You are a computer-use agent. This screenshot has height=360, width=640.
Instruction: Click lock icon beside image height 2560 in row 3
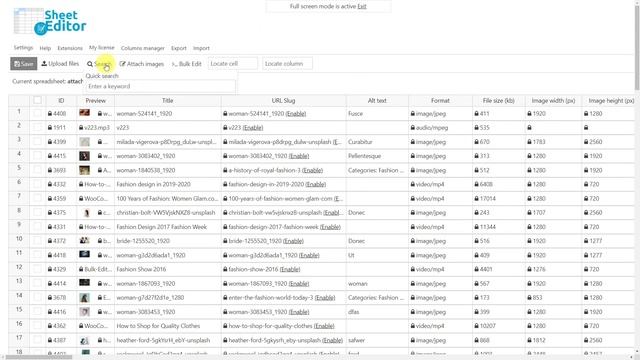point(586,142)
